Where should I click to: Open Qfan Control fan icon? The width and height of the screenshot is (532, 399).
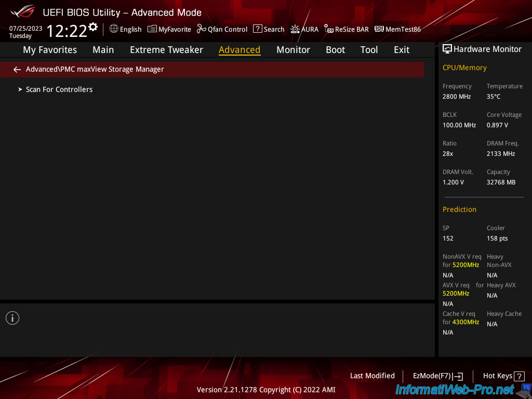click(x=202, y=29)
